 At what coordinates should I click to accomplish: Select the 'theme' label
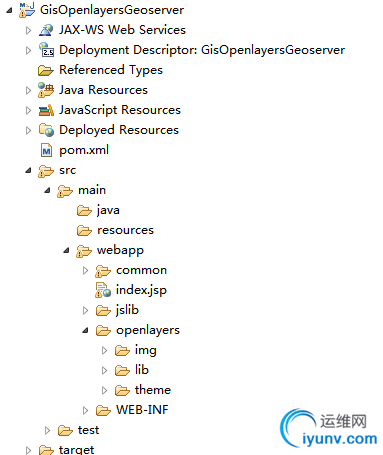tap(153, 390)
